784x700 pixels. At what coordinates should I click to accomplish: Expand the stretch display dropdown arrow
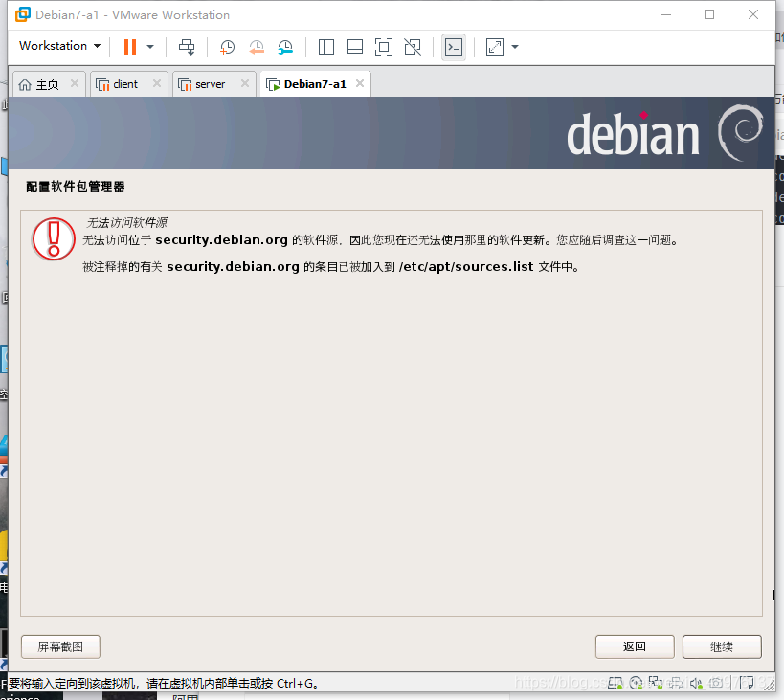click(x=515, y=47)
